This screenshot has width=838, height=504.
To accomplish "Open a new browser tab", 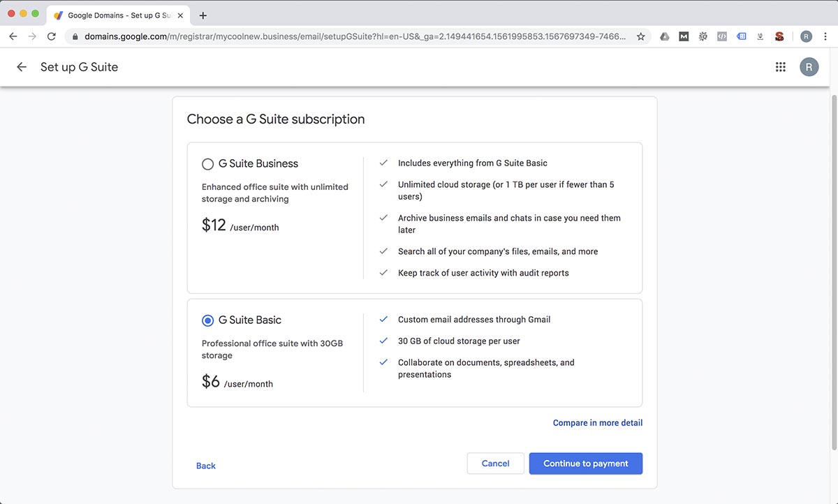I will pos(203,15).
